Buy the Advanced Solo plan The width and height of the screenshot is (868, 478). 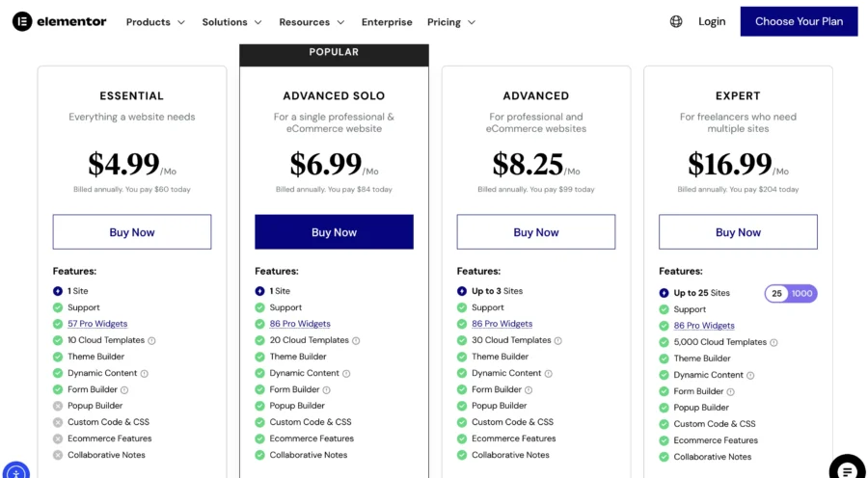click(x=334, y=232)
